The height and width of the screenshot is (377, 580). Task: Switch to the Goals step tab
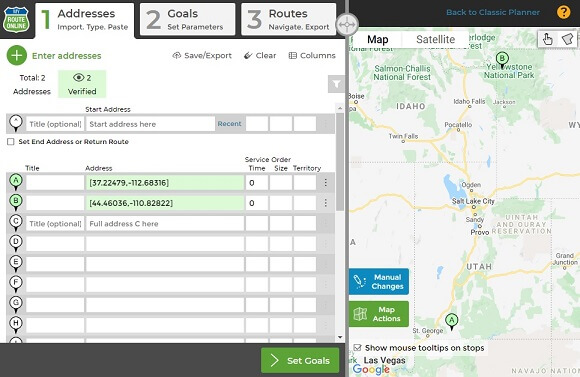[188, 20]
